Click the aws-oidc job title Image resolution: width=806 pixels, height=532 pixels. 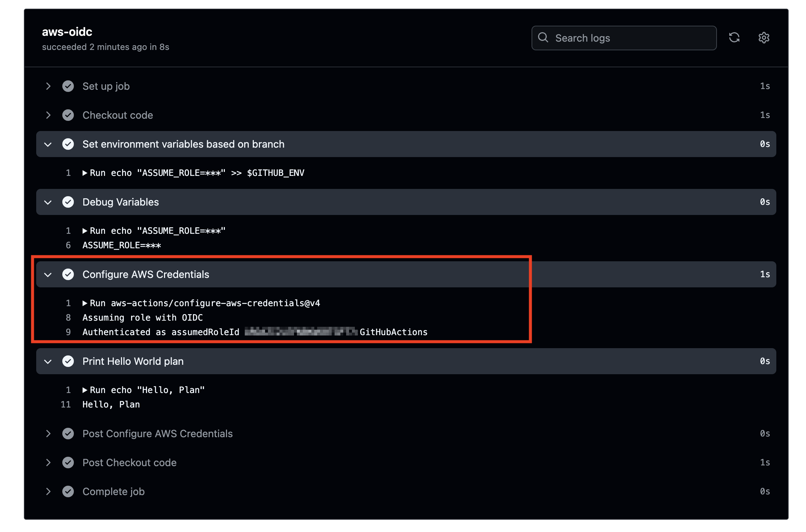67,32
